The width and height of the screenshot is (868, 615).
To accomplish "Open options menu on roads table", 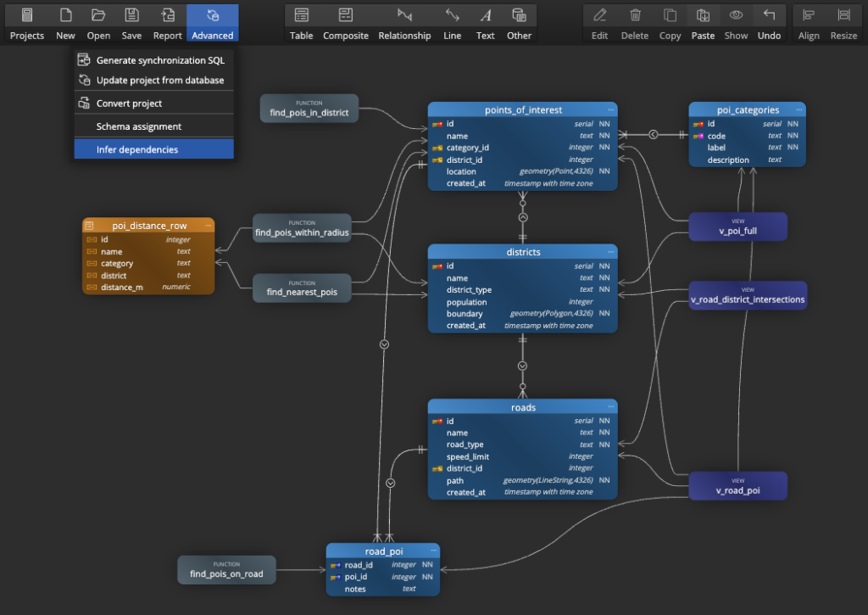I will click(611, 407).
